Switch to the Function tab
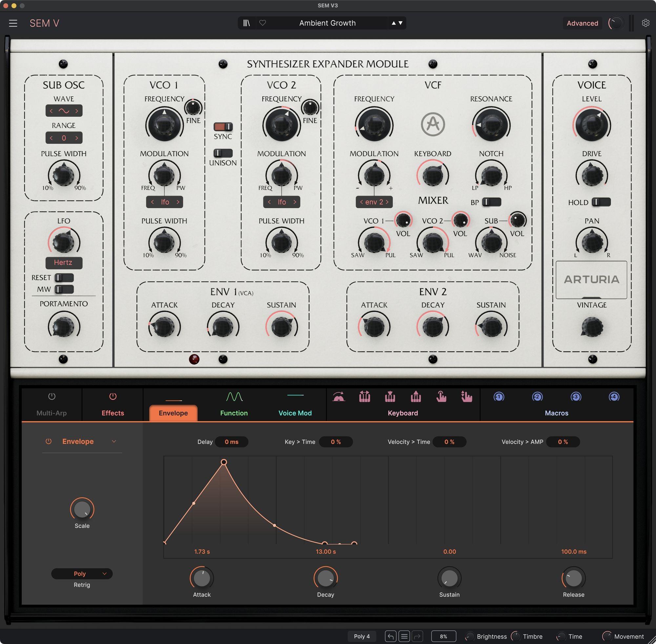656x644 pixels. [234, 413]
